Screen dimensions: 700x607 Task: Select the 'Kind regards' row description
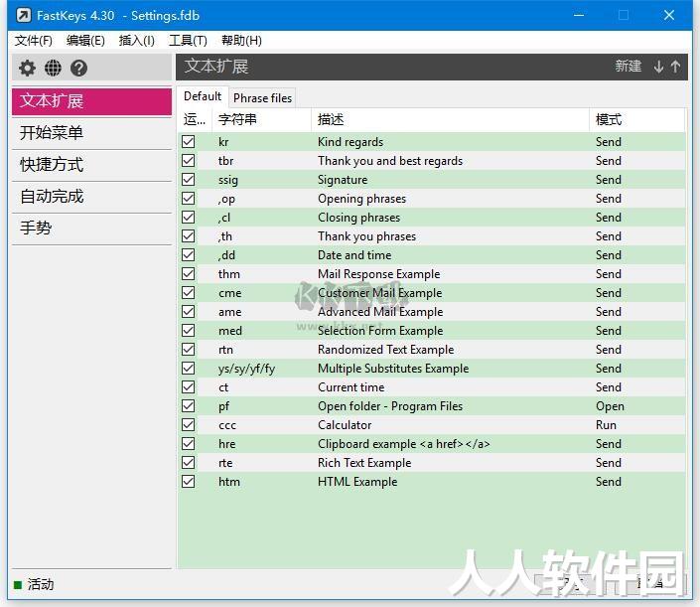[350, 142]
